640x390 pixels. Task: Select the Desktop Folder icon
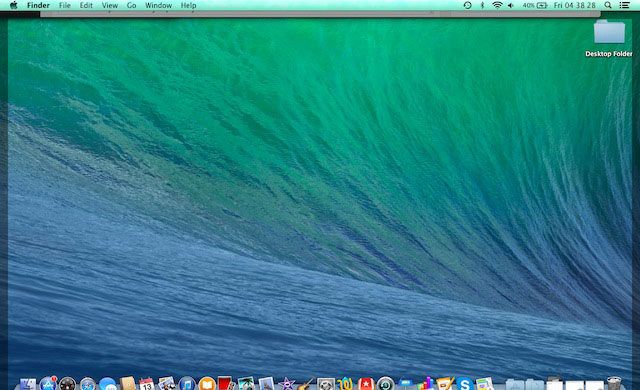click(x=609, y=39)
